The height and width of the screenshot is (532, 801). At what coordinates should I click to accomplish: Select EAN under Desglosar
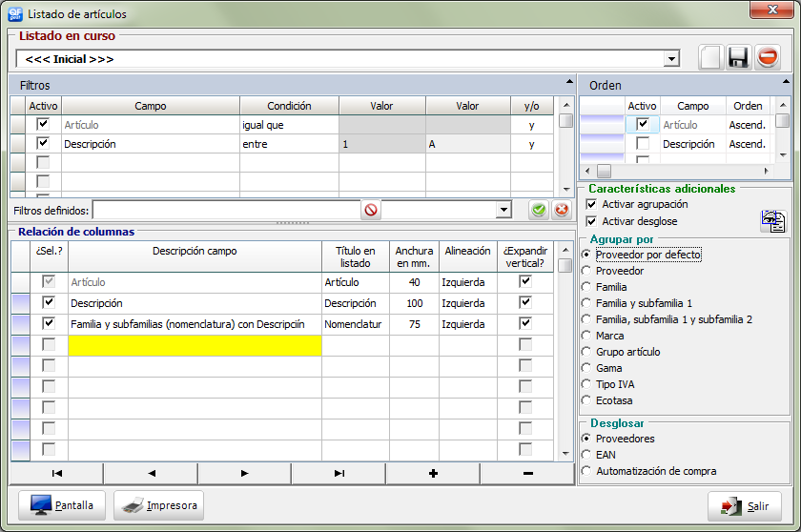tap(586, 455)
